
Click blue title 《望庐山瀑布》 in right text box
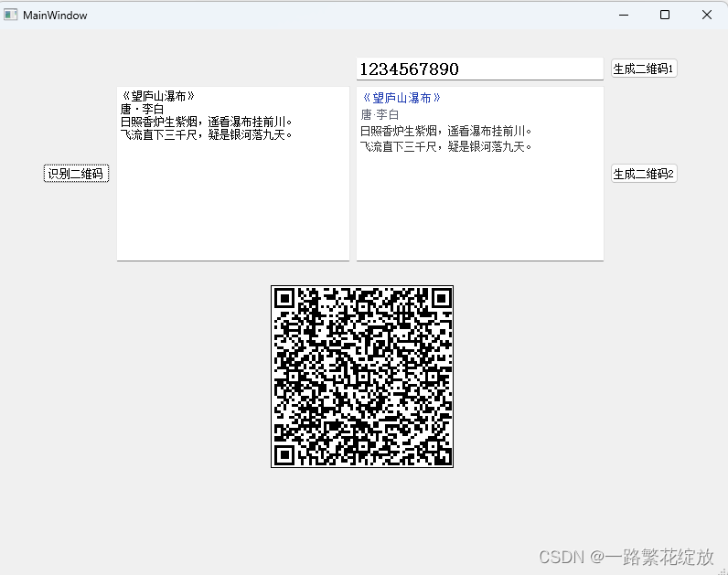401,98
